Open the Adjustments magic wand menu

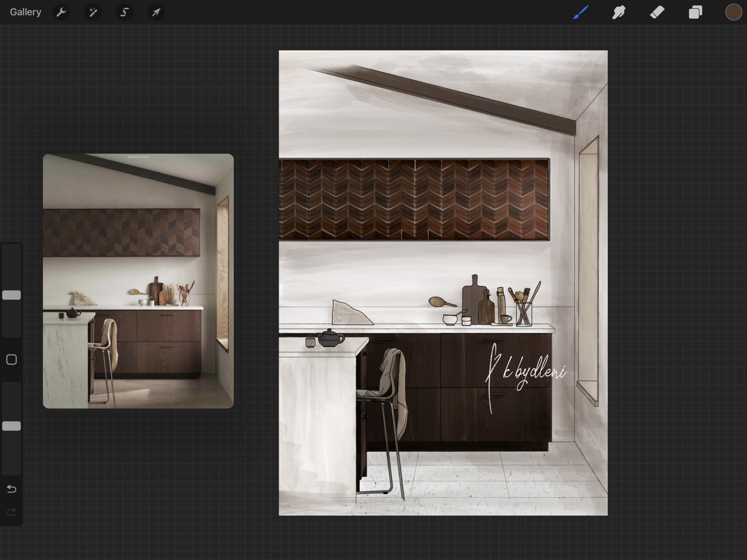[93, 12]
